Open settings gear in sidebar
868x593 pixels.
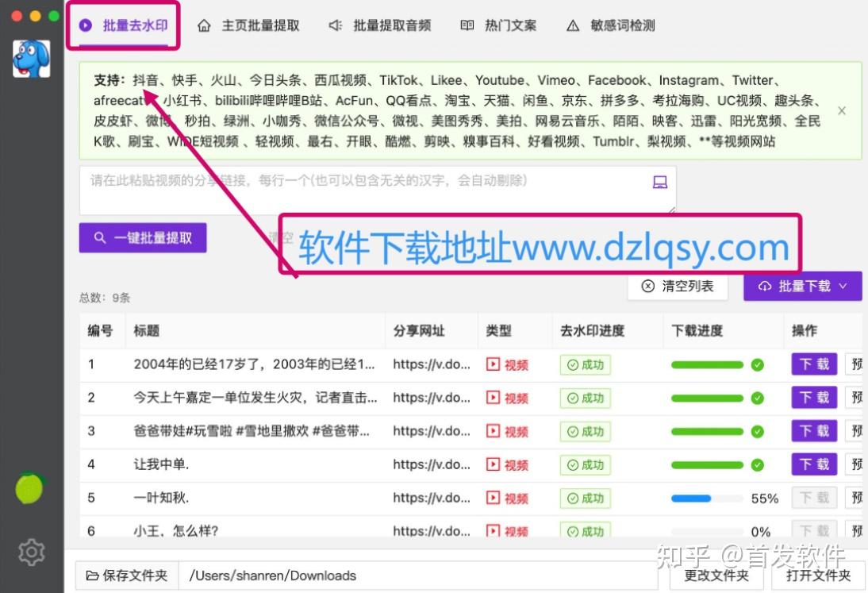(31, 552)
